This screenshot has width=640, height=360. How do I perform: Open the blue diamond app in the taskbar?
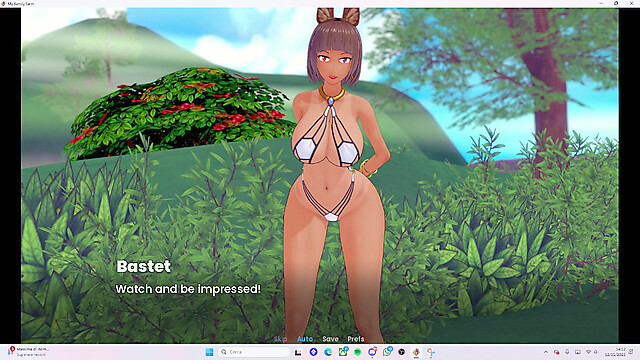coord(313,352)
